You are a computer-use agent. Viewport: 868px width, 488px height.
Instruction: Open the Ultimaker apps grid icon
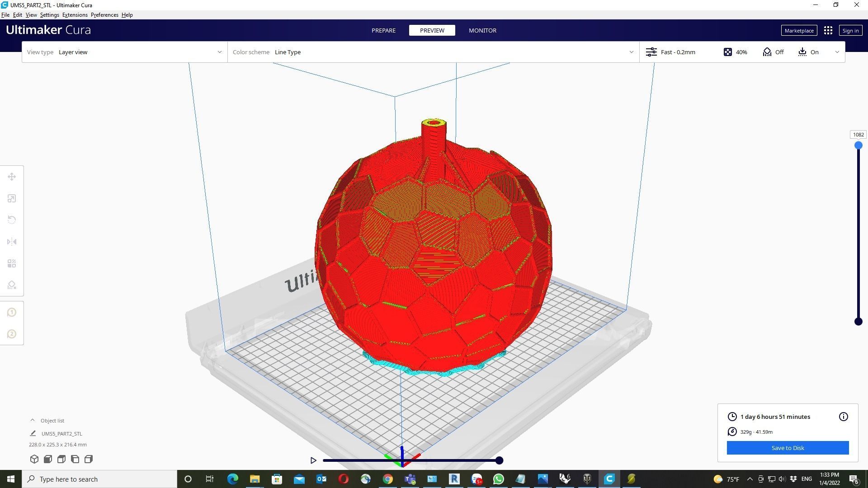click(828, 30)
